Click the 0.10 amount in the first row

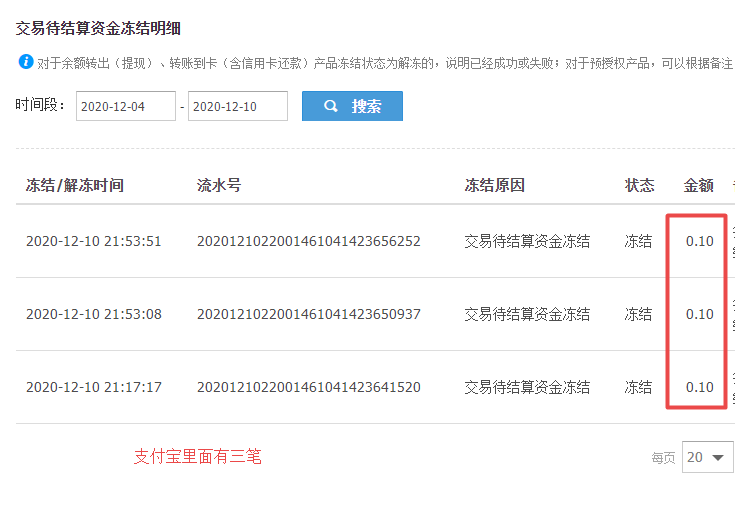pos(699,241)
